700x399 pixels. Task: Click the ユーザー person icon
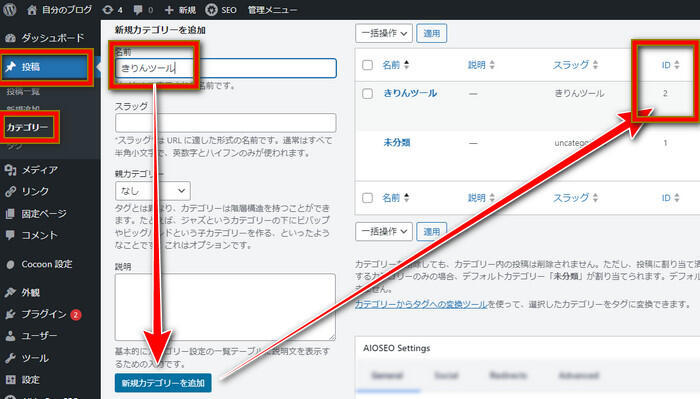pos(10,336)
